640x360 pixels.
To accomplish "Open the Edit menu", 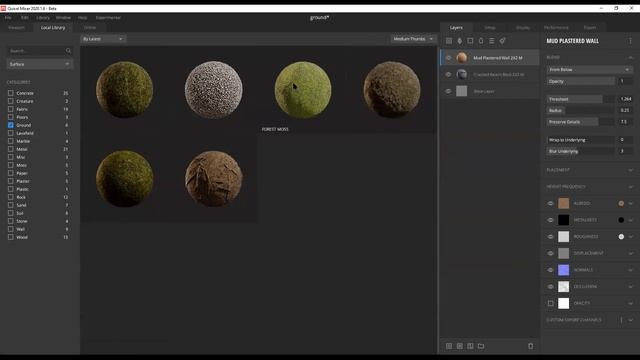I will pyautogui.click(x=24, y=18).
